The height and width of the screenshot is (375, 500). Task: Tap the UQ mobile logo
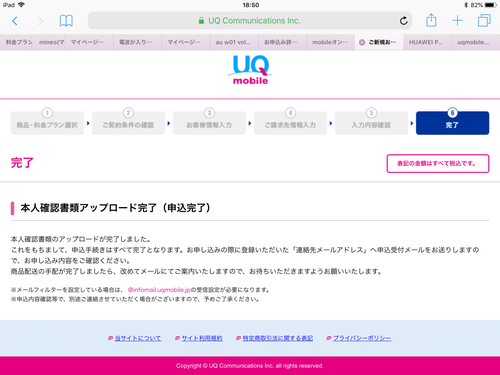point(250,70)
